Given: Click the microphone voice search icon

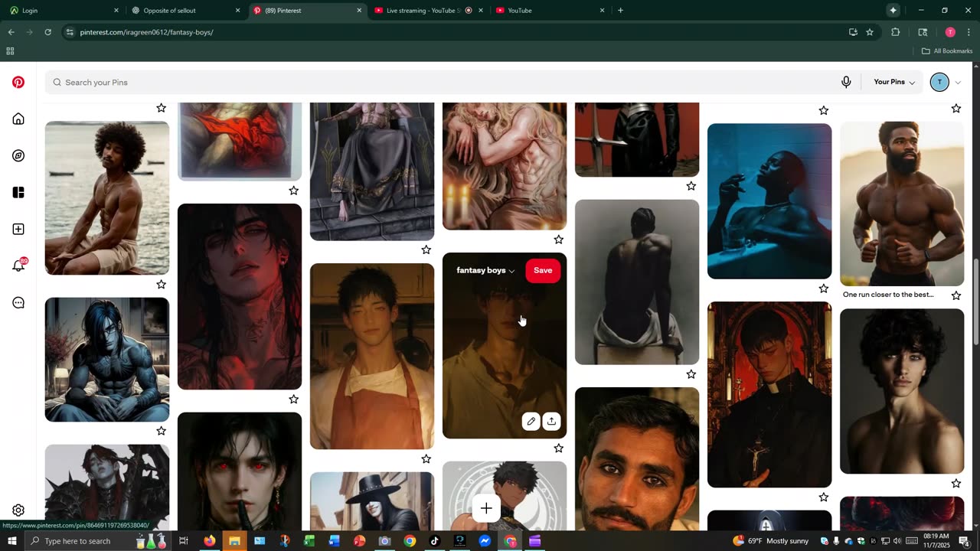Looking at the screenshot, I should tap(846, 82).
